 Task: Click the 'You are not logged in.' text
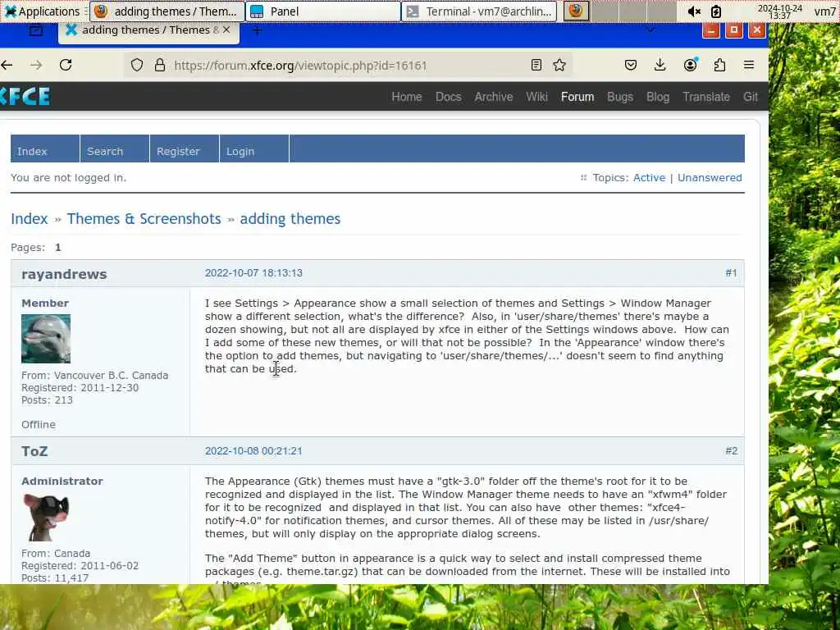(69, 178)
